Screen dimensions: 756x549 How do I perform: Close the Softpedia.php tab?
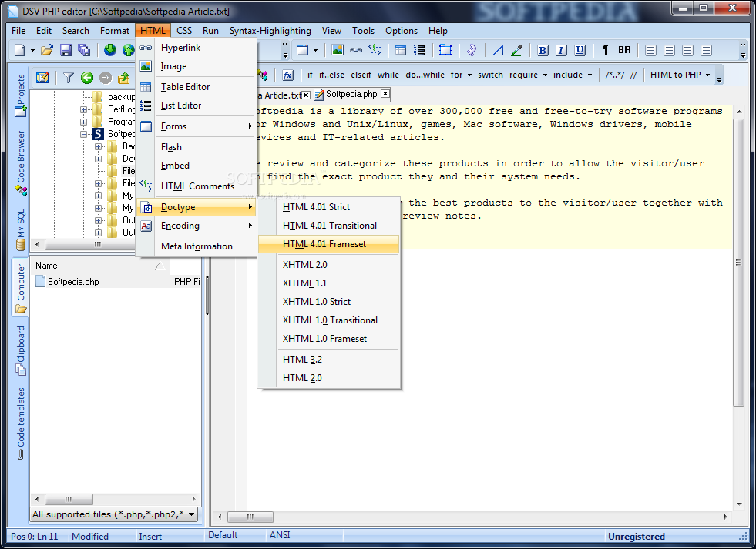coord(385,94)
